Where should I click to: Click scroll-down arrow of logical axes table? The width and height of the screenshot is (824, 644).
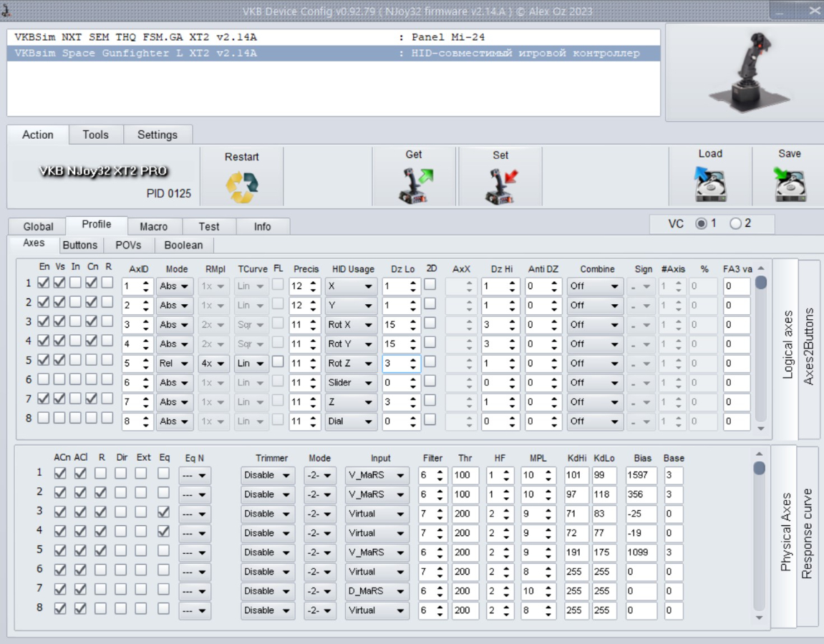pyautogui.click(x=760, y=429)
